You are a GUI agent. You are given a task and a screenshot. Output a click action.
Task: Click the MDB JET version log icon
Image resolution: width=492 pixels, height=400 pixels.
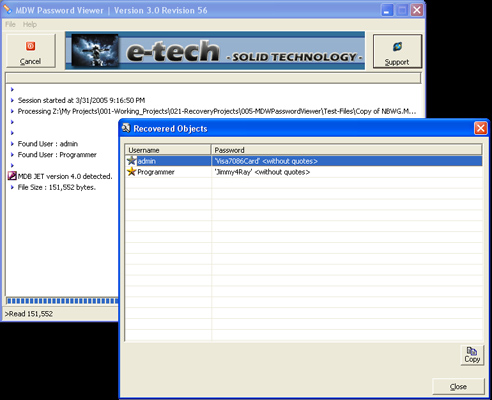pyautogui.click(x=12, y=176)
